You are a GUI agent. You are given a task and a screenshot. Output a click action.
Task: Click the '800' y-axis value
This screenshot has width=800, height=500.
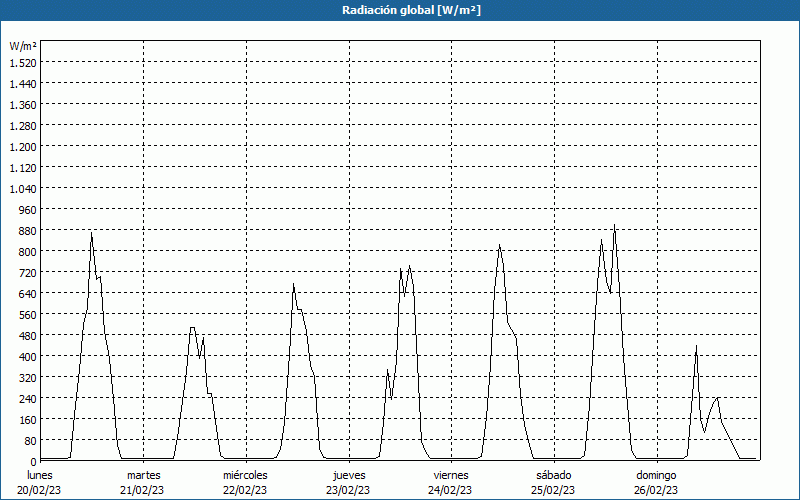(x=28, y=252)
